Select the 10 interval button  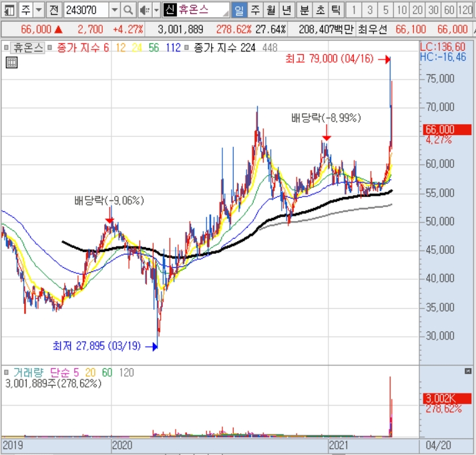(402, 10)
